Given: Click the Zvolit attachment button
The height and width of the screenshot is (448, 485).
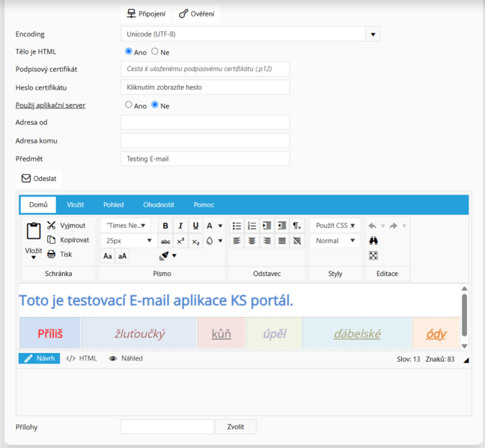Looking at the screenshot, I should pos(236,426).
